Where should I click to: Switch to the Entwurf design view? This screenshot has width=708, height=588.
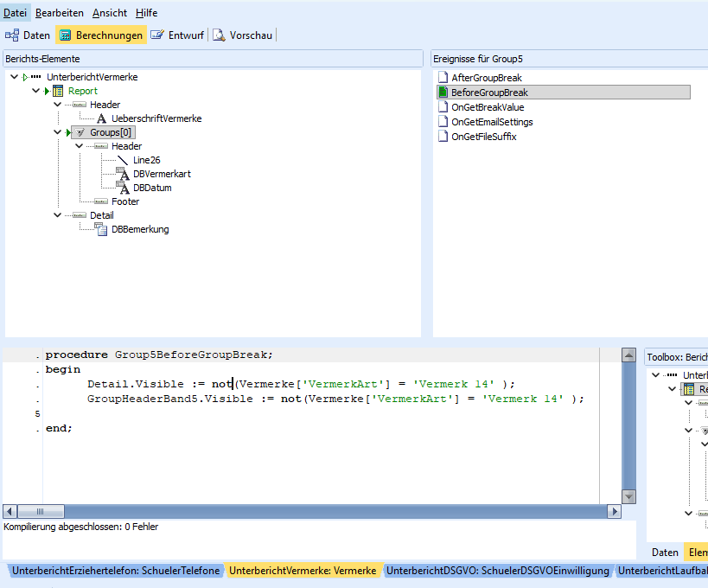click(x=177, y=35)
